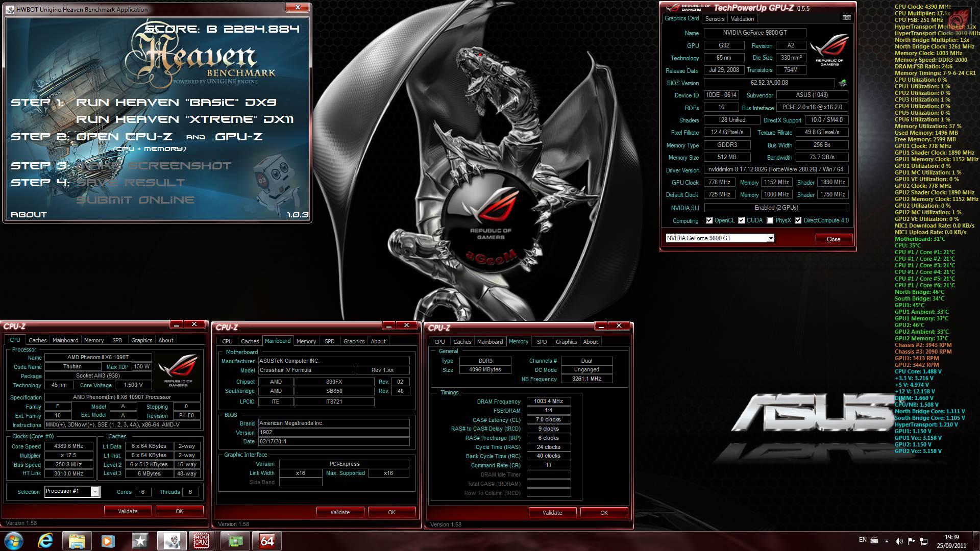980x551 pixels.
Task: Launch Internet Explorer from the taskbar
Action: tap(45, 541)
